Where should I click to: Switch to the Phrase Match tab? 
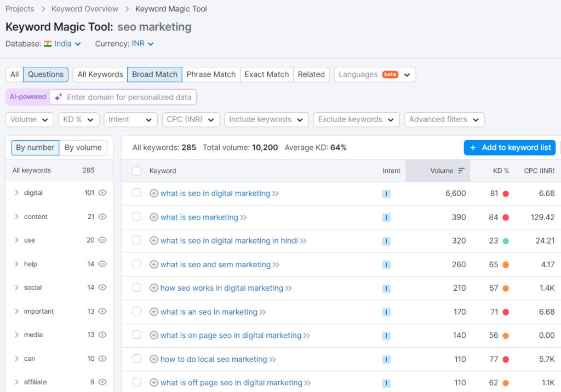[211, 74]
